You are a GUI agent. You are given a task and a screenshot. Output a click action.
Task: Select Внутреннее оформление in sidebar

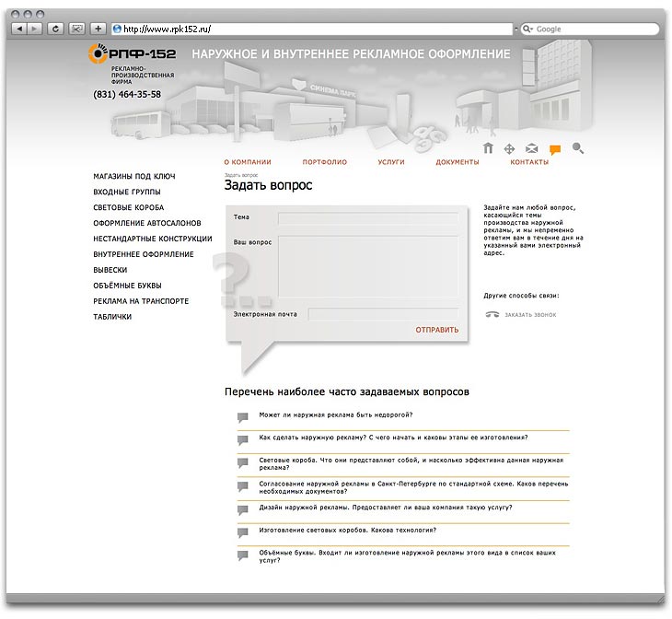point(144,254)
